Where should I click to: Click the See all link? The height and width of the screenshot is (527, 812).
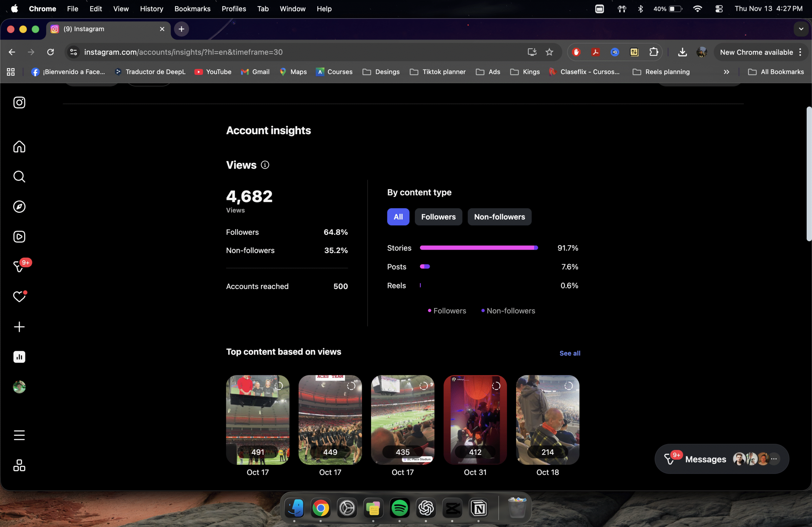point(569,353)
